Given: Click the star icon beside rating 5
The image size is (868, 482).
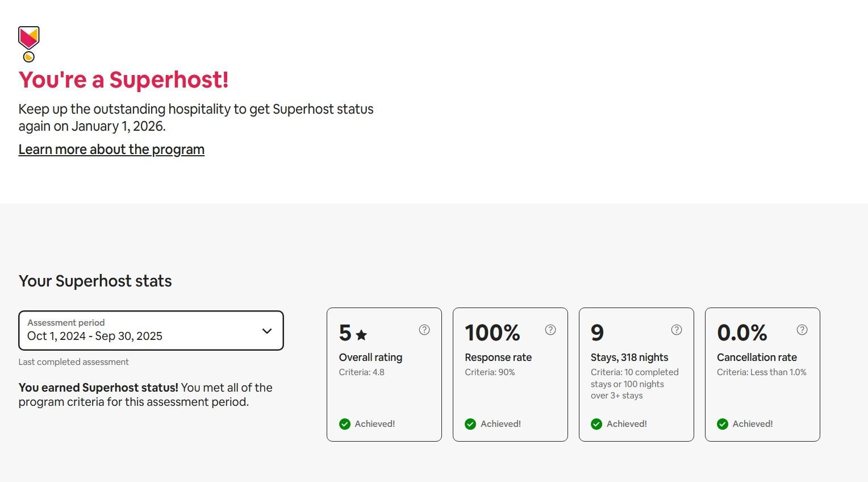Looking at the screenshot, I should [x=361, y=335].
